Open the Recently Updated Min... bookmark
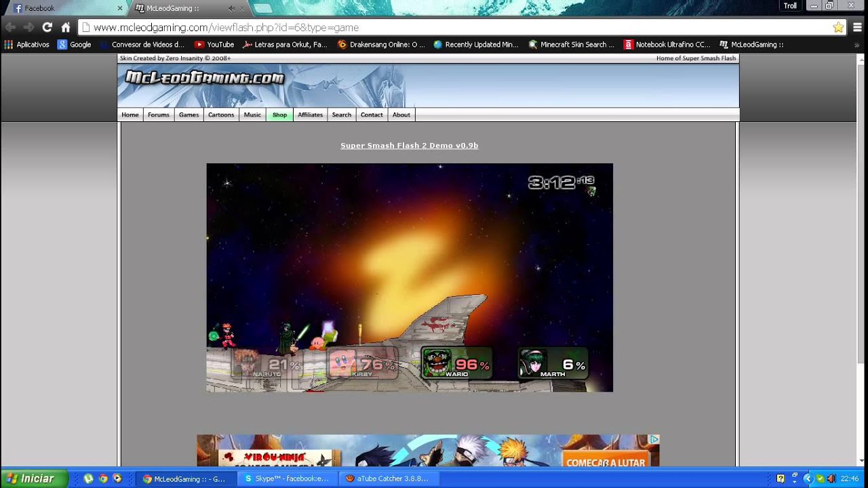The height and width of the screenshot is (488, 868). (x=476, y=45)
